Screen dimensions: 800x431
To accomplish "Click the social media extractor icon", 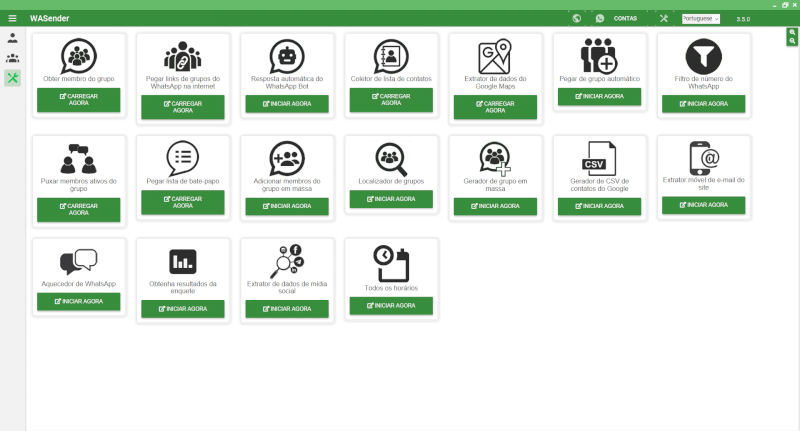I will tap(287, 261).
